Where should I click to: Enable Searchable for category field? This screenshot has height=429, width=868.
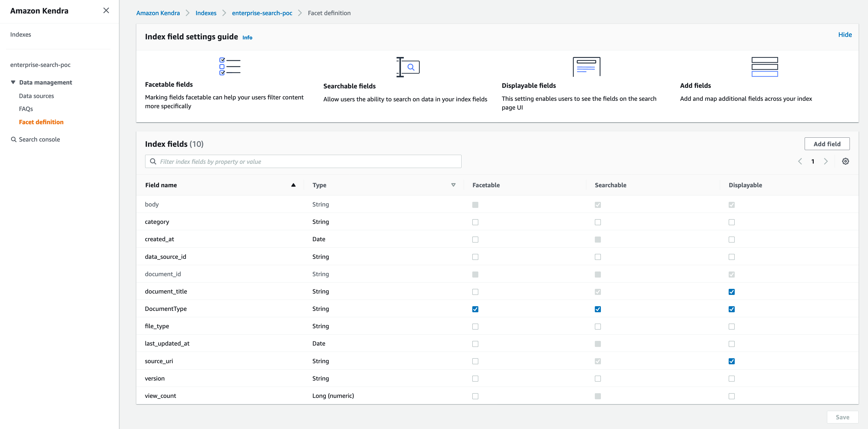pos(597,222)
